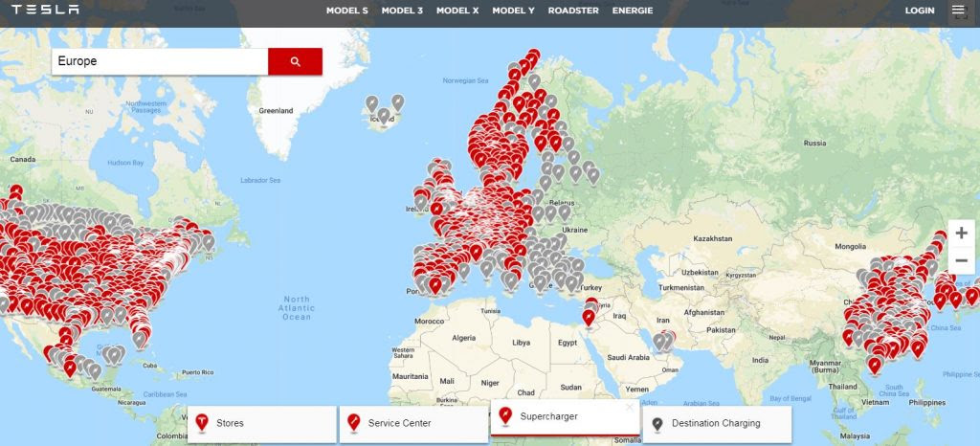The width and height of the screenshot is (980, 446).
Task: Zoom in with the plus button
Action: (x=961, y=234)
